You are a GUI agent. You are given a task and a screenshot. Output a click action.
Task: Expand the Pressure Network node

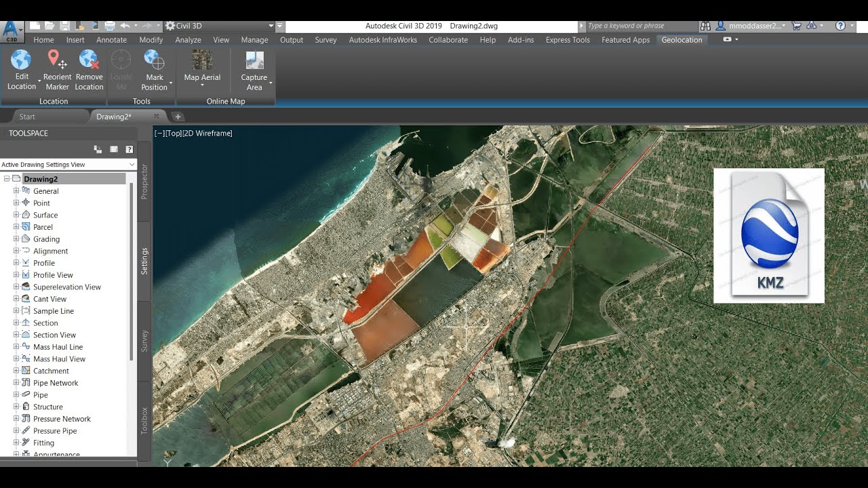tap(16, 419)
